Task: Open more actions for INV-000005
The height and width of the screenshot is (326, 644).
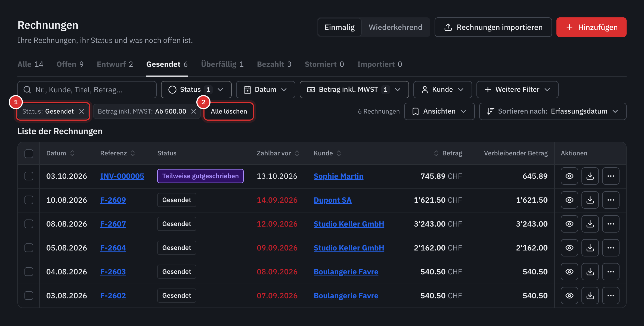Action: pyautogui.click(x=611, y=176)
